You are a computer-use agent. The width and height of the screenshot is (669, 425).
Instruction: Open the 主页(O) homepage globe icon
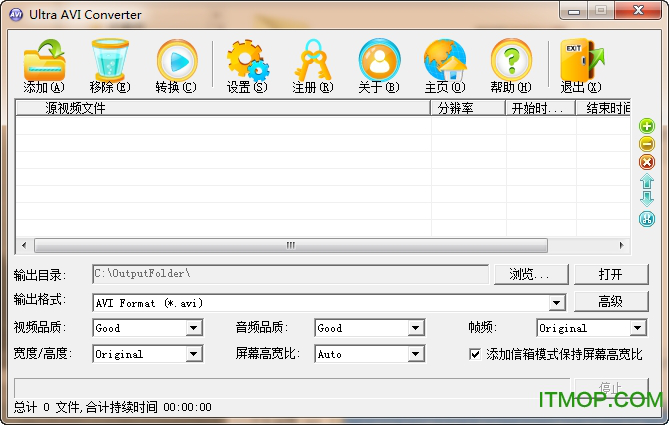pyautogui.click(x=445, y=60)
